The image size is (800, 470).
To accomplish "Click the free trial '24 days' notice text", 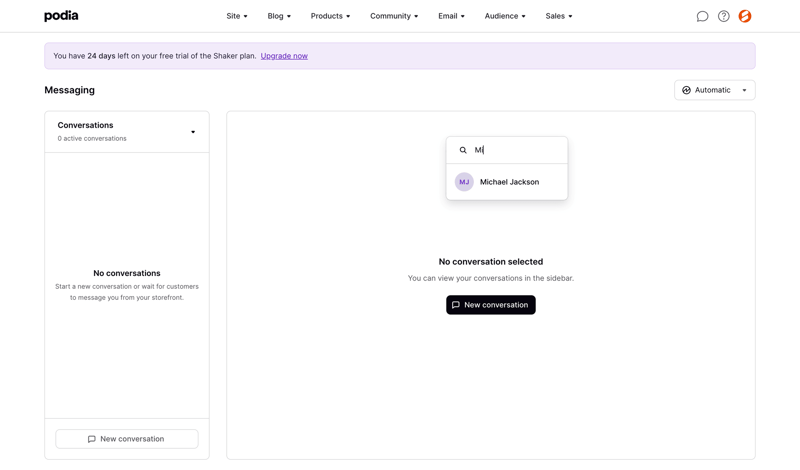I will [101, 56].
